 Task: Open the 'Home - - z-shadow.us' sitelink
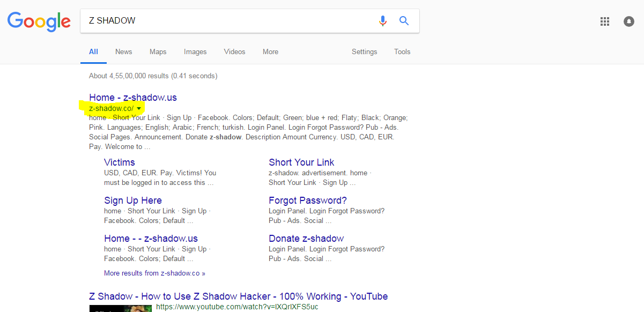pos(151,239)
